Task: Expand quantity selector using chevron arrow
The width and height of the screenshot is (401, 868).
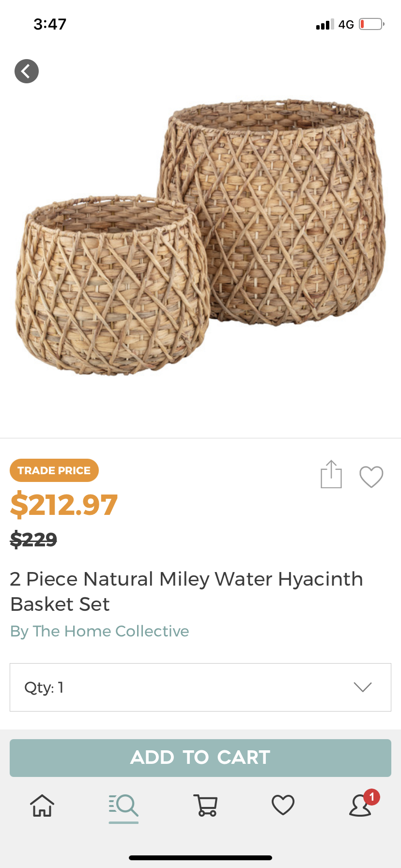Action: (x=362, y=687)
